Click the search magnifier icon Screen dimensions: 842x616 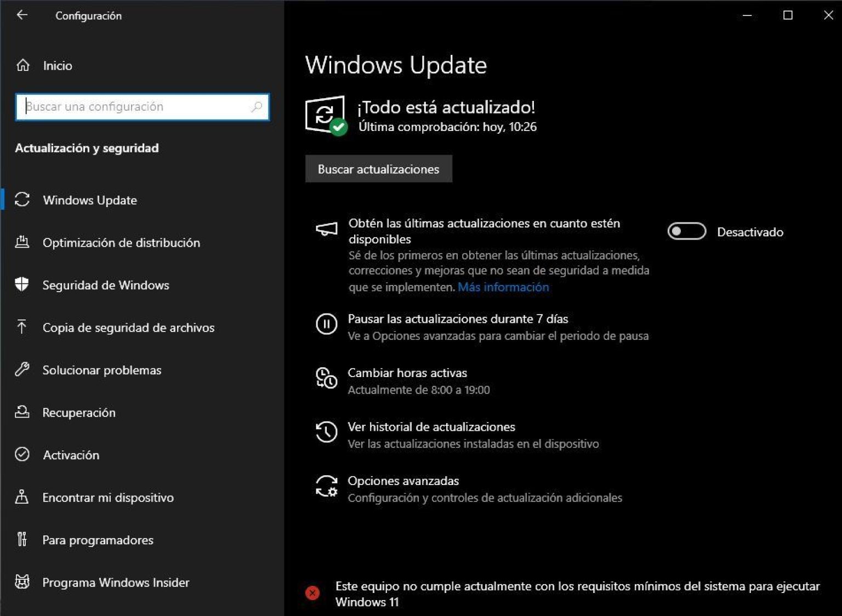257,107
